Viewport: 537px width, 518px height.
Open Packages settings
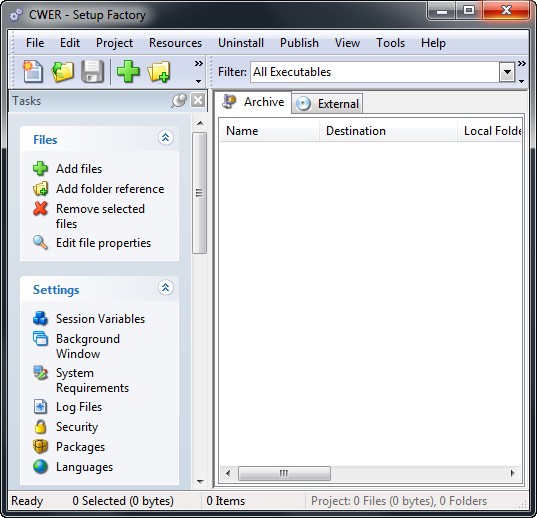click(80, 447)
